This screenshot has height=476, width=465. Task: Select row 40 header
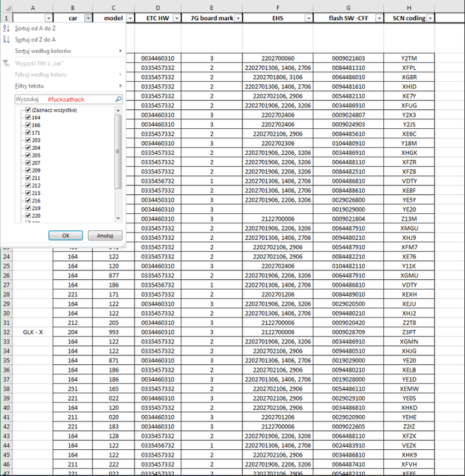[6, 407]
